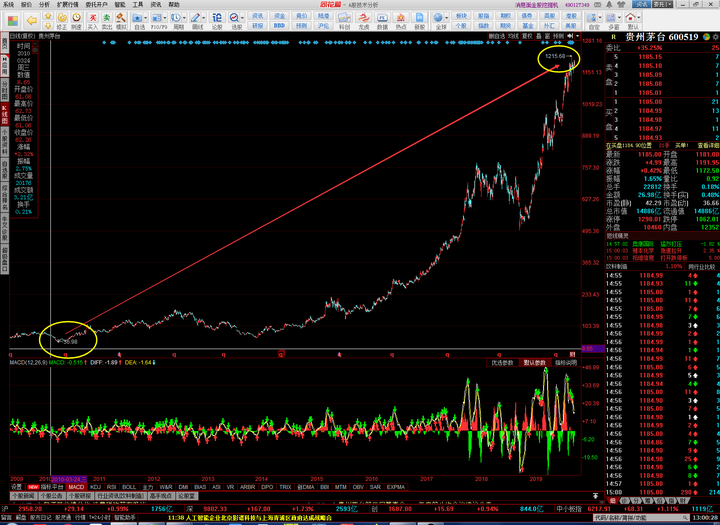720x525 pixels.
Task: Expand the 周期 period dropdown arrow
Action: 185,18
